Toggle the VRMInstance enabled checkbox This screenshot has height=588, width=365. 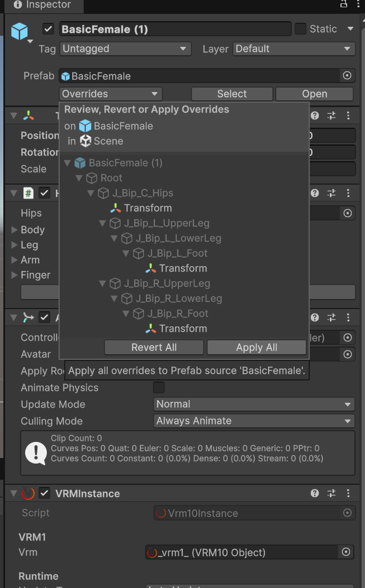(44, 493)
